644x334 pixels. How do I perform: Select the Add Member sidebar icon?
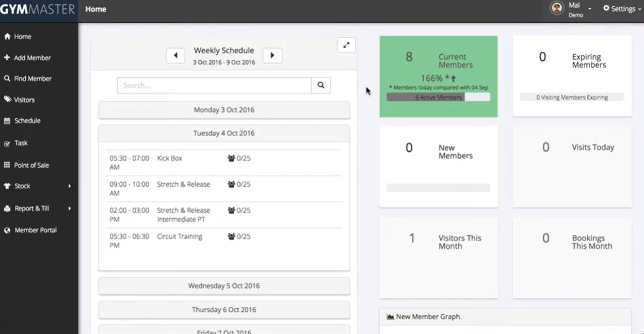pos(8,58)
